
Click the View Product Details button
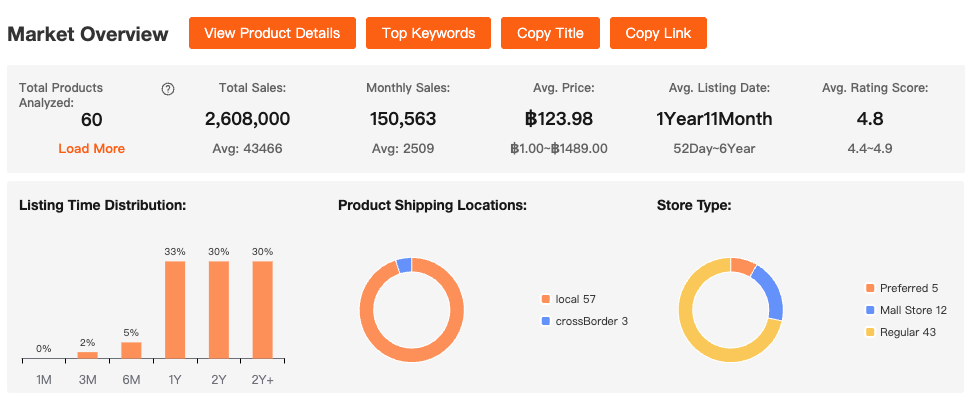point(272,33)
